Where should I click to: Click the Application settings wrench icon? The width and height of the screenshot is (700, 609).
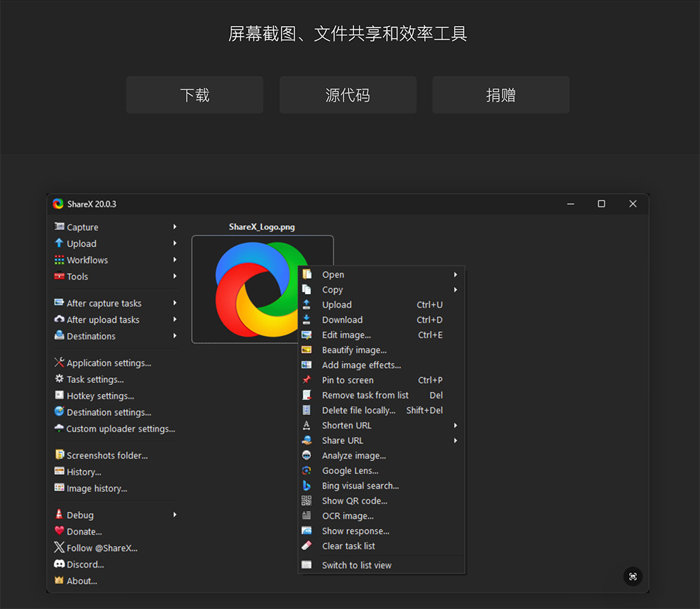tap(59, 362)
